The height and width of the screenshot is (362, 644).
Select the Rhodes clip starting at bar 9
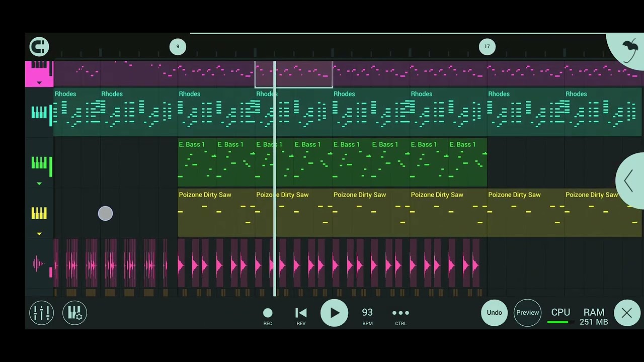tap(216, 112)
